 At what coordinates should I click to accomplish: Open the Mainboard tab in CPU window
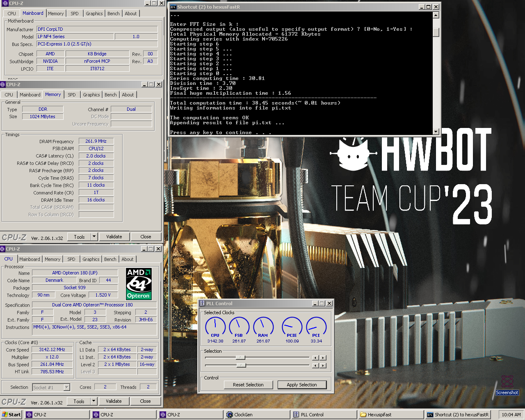(30, 259)
